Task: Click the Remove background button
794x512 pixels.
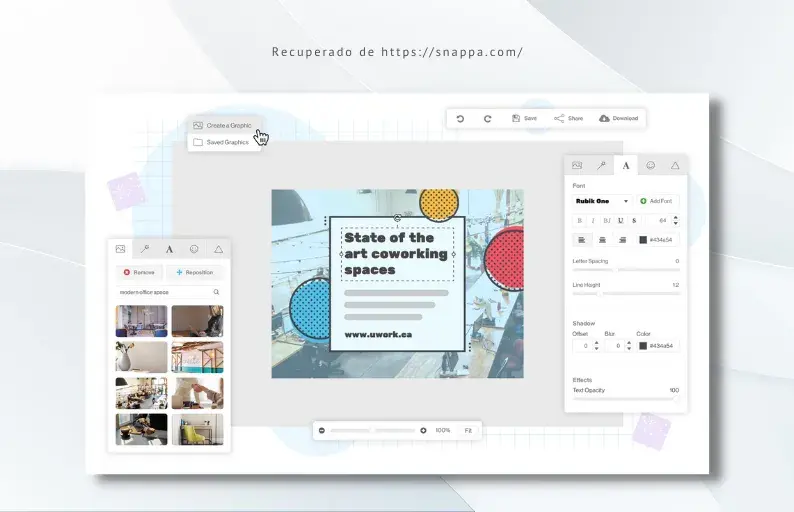Action: click(x=139, y=272)
